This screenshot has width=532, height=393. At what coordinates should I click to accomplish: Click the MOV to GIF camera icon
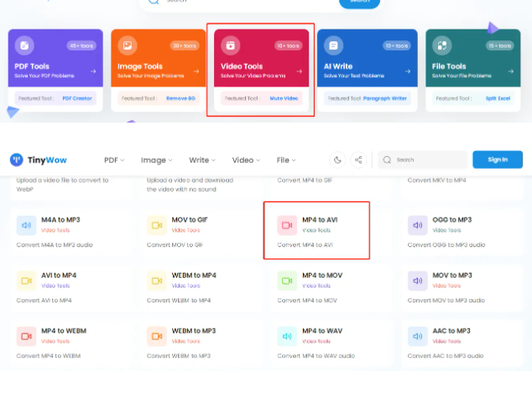click(x=157, y=225)
